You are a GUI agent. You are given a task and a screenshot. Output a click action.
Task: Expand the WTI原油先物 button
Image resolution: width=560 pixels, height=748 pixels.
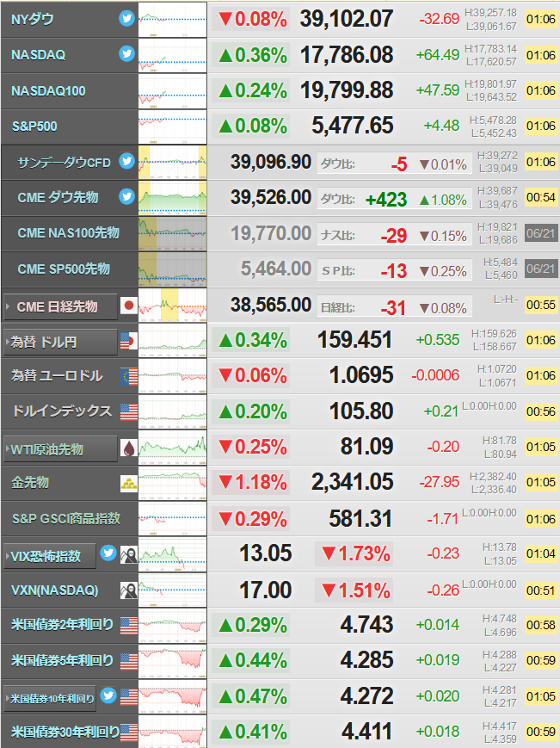(60, 448)
